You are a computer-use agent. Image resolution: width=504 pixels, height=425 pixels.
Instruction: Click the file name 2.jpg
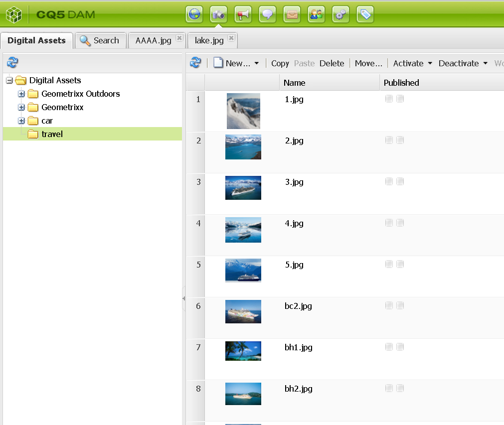point(294,141)
